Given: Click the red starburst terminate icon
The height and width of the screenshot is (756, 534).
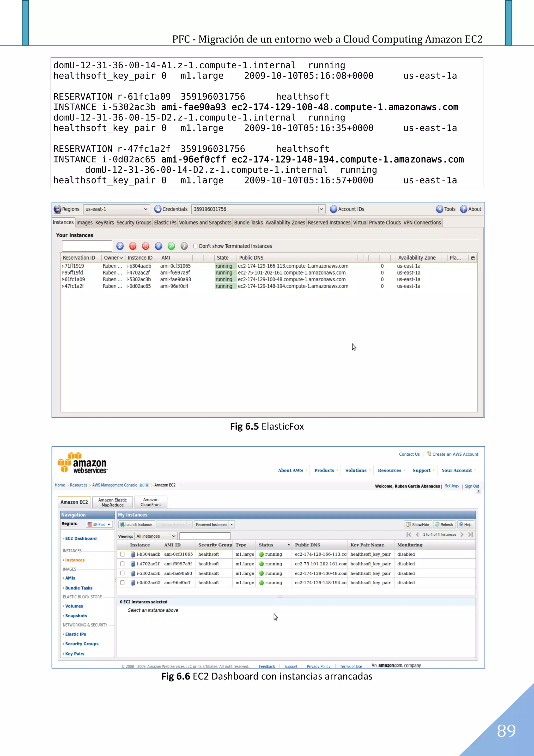Looking at the screenshot, I should click(x=133, y=246).
